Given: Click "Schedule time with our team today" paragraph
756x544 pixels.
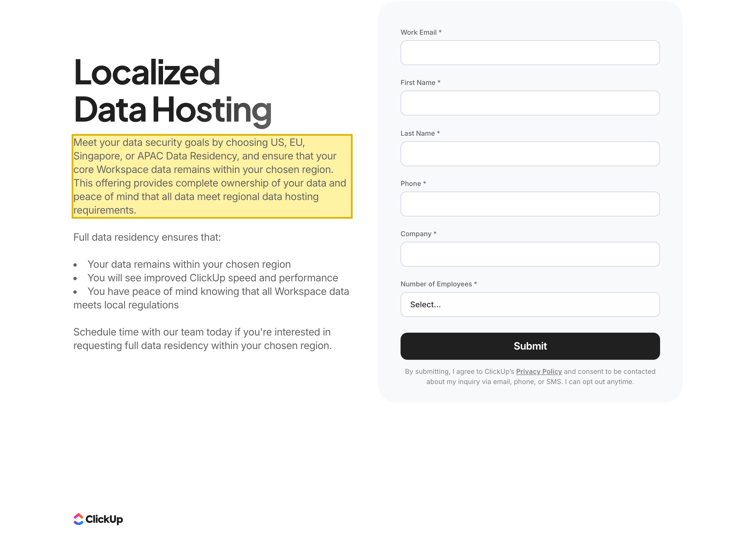Looking at the screenshot, I should coord(202,339).
